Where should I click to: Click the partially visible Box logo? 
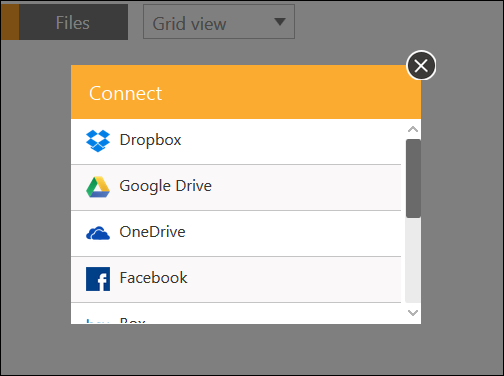(98, 321)
